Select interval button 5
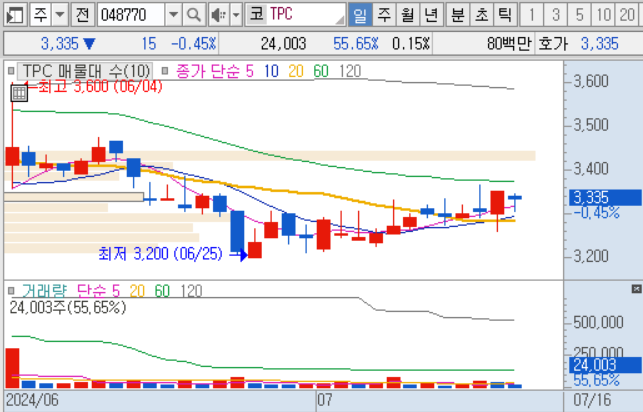 pyautogui.click(x=579, y=15)
